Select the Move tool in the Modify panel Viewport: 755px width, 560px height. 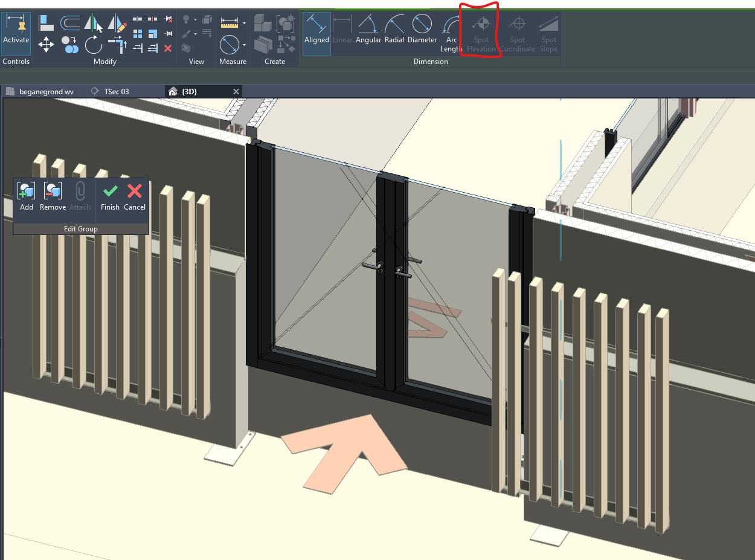pyautogui.click(x=46, y=43)
